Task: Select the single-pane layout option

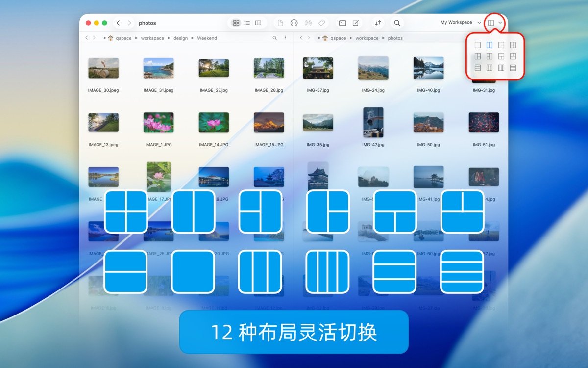Action: 478,44
